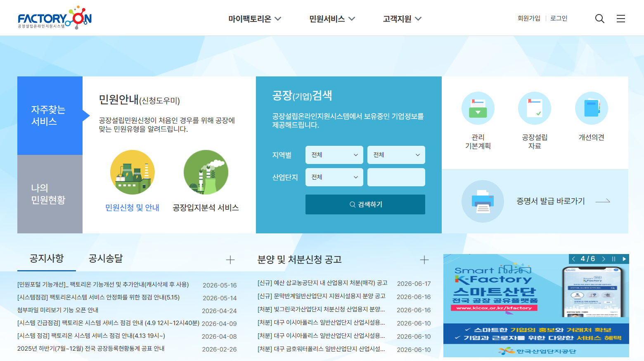Click the 로그인 link
Screen dimensions: 644x361
tap(559, 18)
